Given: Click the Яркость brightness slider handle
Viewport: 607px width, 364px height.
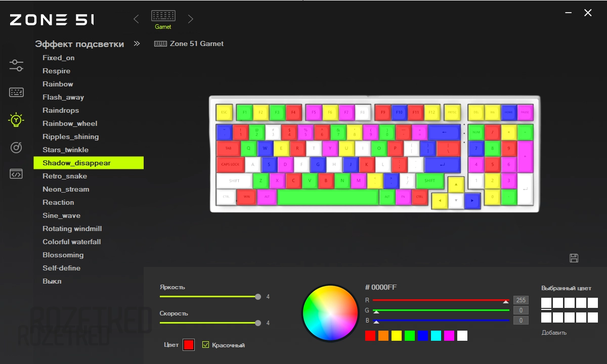Looking at the screenshot, I should coord(258,297).
